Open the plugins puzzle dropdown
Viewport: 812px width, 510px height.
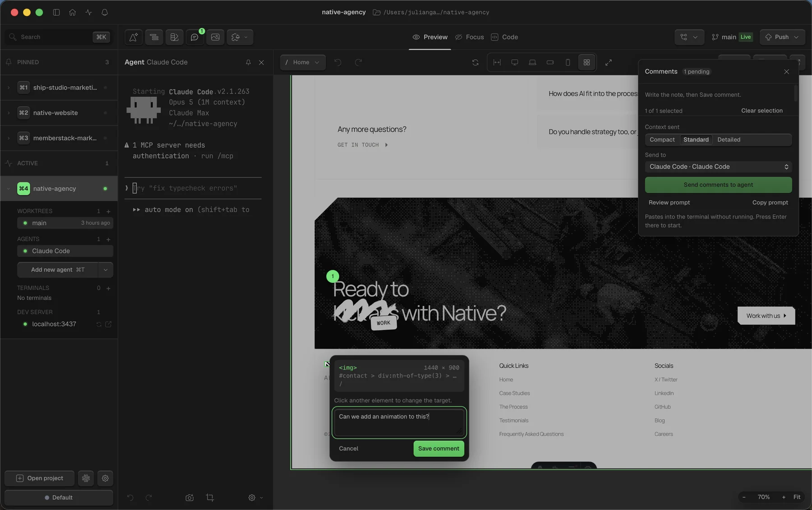coord(240,37)
